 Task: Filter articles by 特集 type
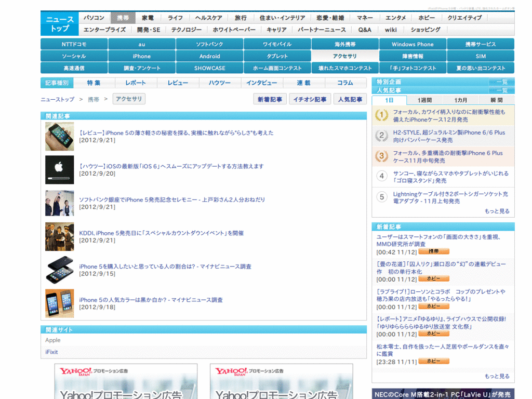coord(94,83)
